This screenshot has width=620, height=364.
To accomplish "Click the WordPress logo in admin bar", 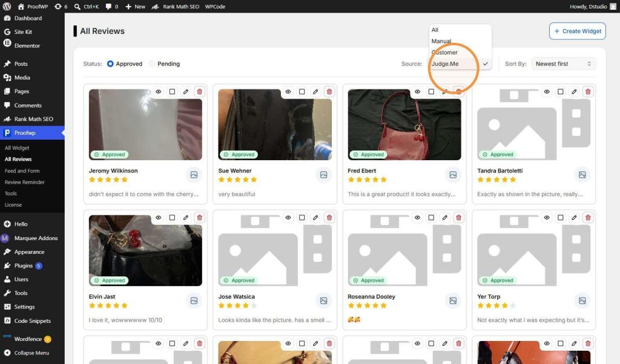I will (x=7, y=6).
